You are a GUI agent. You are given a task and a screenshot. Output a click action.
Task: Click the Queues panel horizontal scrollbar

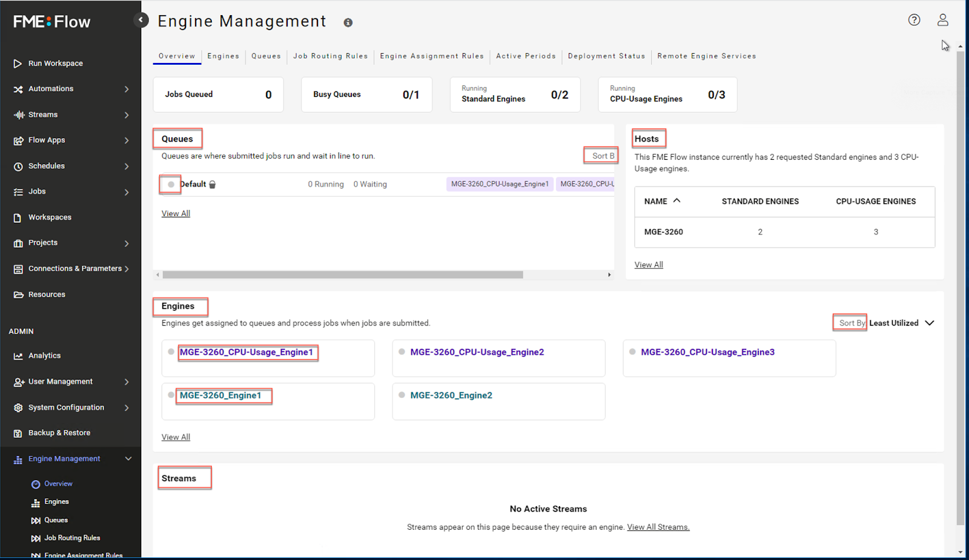coord(343,275)
